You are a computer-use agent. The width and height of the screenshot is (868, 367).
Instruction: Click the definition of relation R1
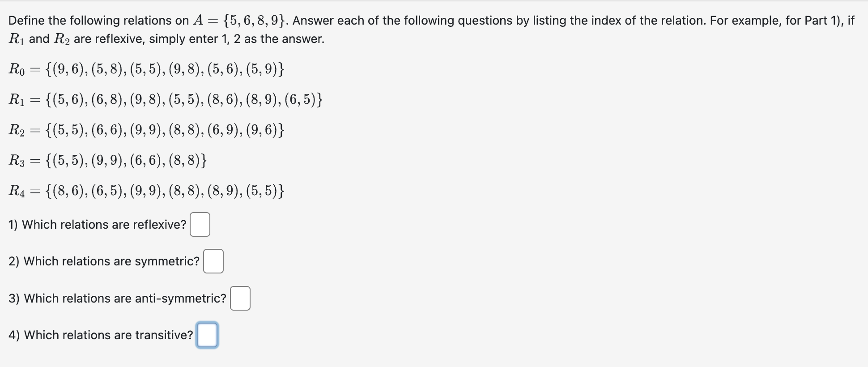[x=166, y=100]
